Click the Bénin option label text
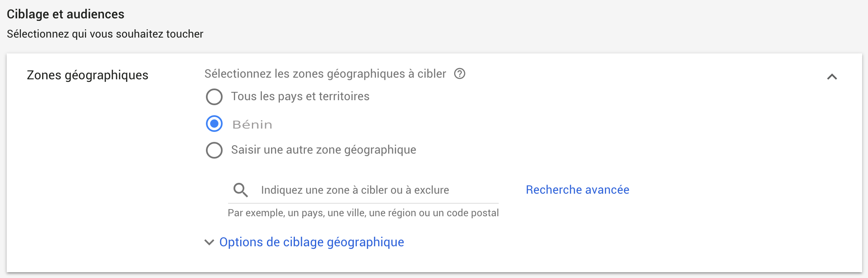 tap(252, 124)
